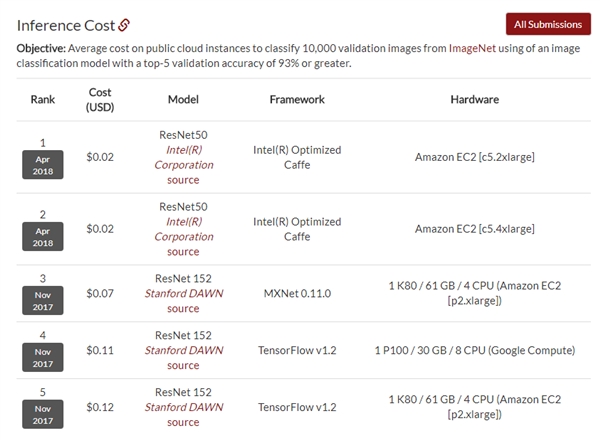The image size is (600, 440).
Task: Click source link for rank 5 entry
Action: (183, 423)
